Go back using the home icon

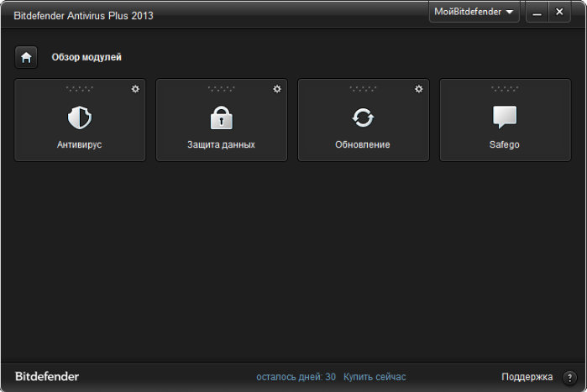point(26,57)
